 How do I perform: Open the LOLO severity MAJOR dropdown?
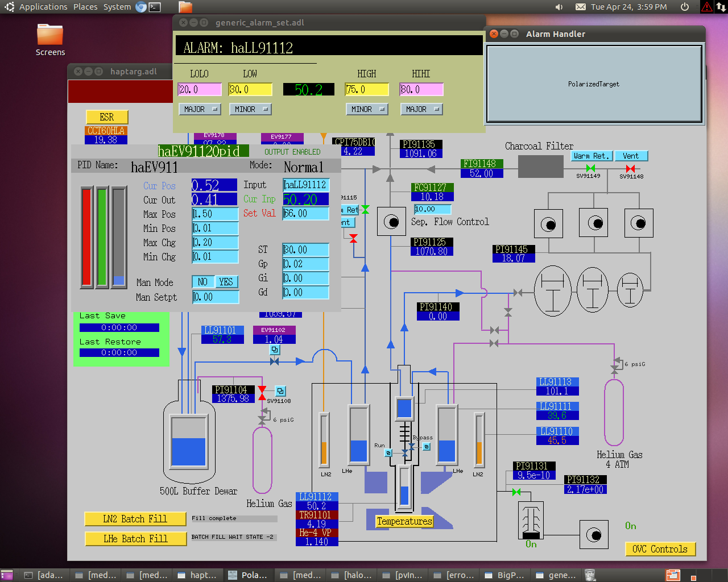coord(200,109)
